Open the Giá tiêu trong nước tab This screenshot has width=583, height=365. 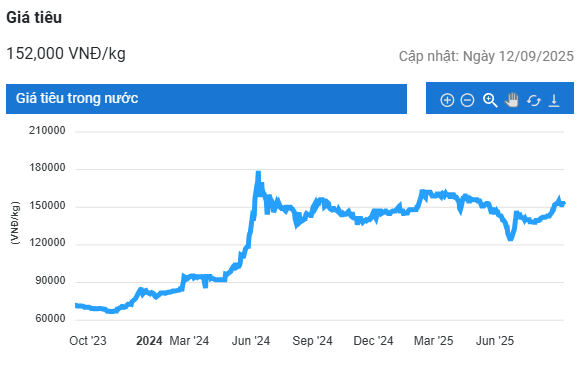coord(206,98)
